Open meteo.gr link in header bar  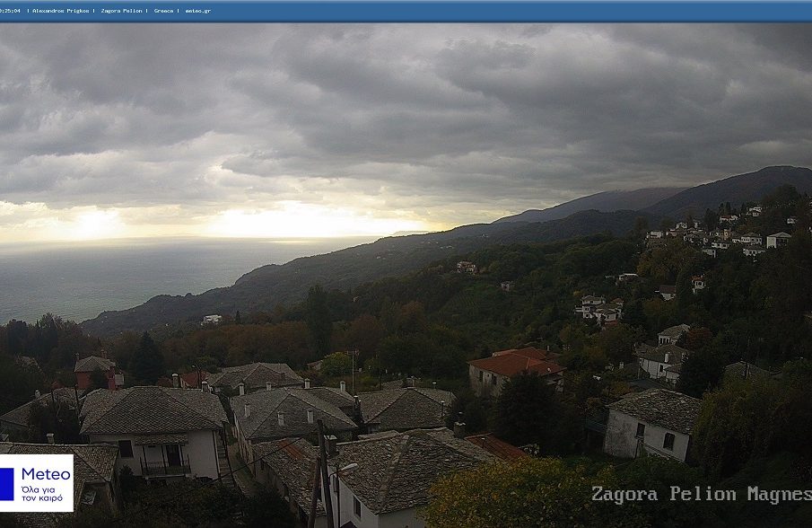coord(197,11)
